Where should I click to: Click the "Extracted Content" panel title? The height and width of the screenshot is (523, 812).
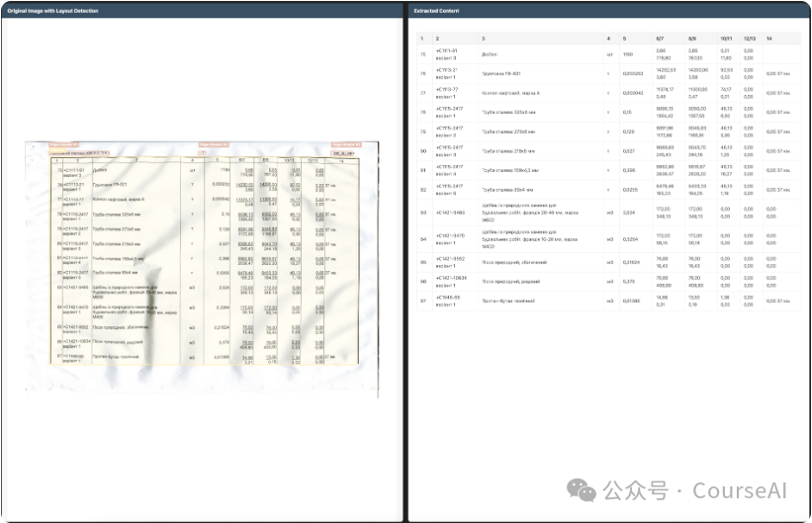click(x=436, y=10)
